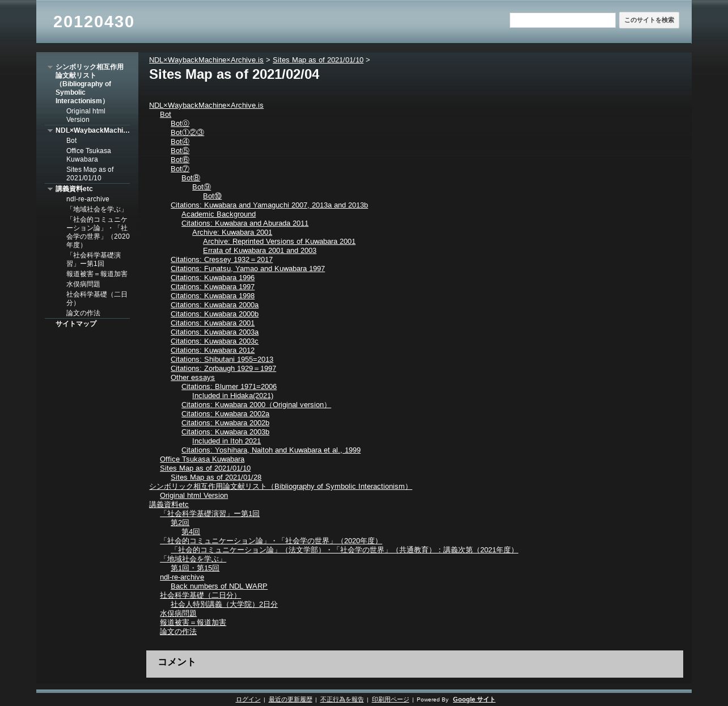Screen dimensions: 728x706
Task: Collapse the NDL×WaybackMachi... sidebar section
Action: pyautogui.click(x=50, y=131)
